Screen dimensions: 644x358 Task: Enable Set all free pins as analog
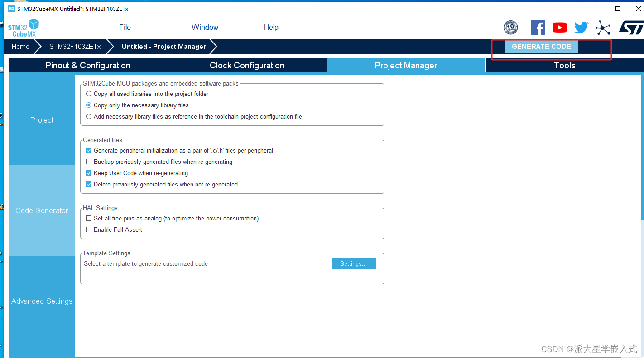89,219
